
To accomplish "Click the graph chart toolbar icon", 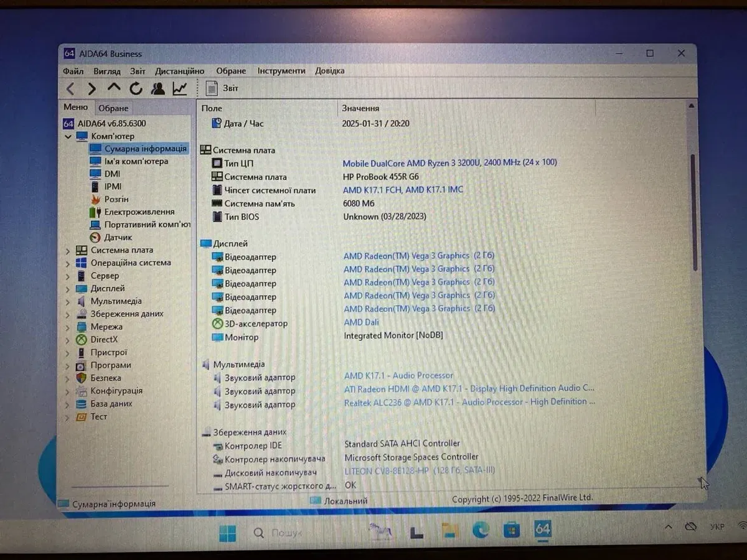I will point(179,89).
